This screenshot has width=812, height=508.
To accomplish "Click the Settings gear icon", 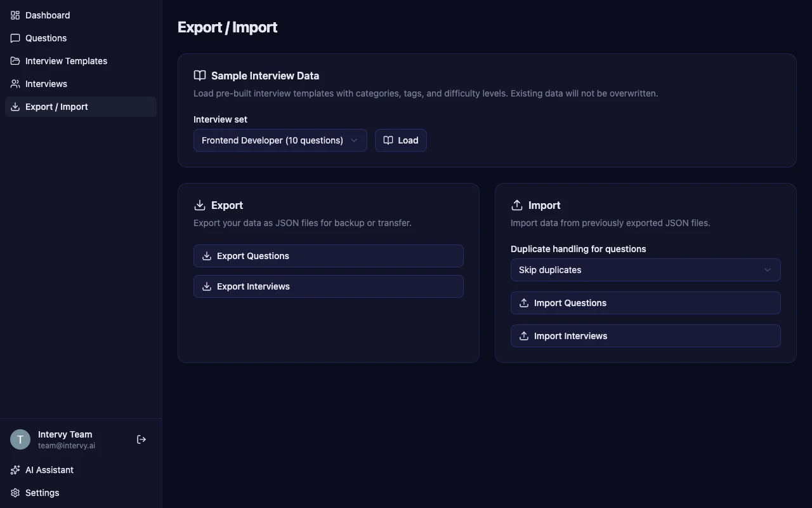I will (x=15, y=492).
